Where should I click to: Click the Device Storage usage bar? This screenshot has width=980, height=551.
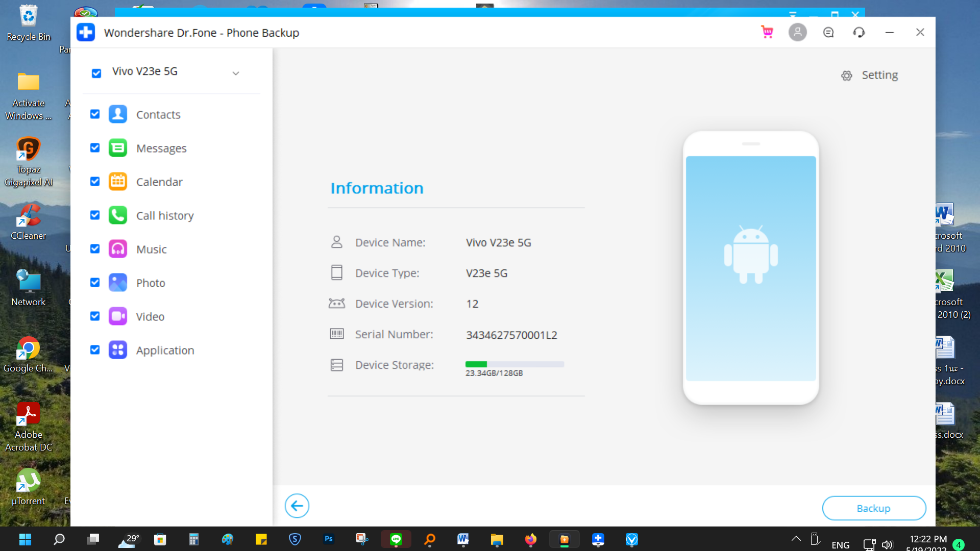(x=514, y=364)
